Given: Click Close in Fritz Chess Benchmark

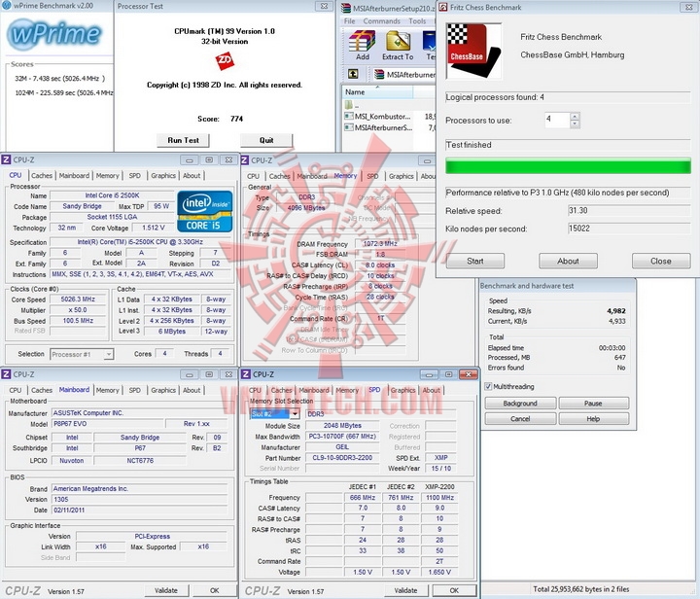Looking at the screenshot, I should (661, 262).
